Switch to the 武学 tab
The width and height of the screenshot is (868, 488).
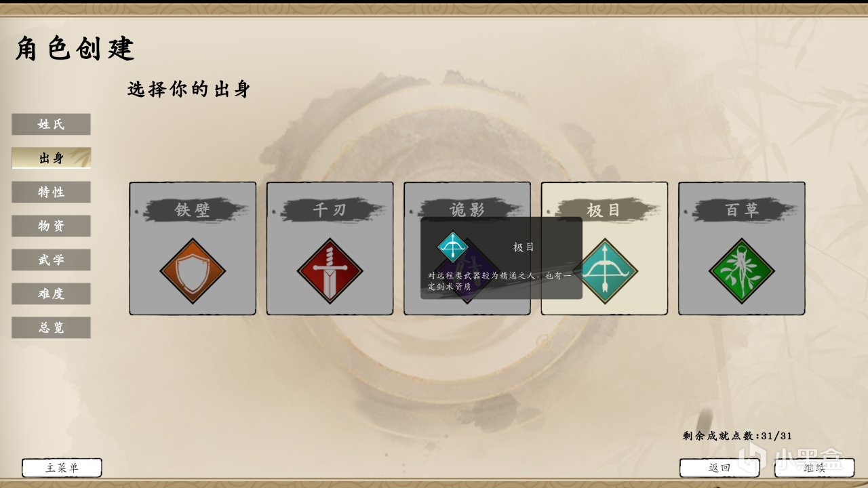point(51,260)
